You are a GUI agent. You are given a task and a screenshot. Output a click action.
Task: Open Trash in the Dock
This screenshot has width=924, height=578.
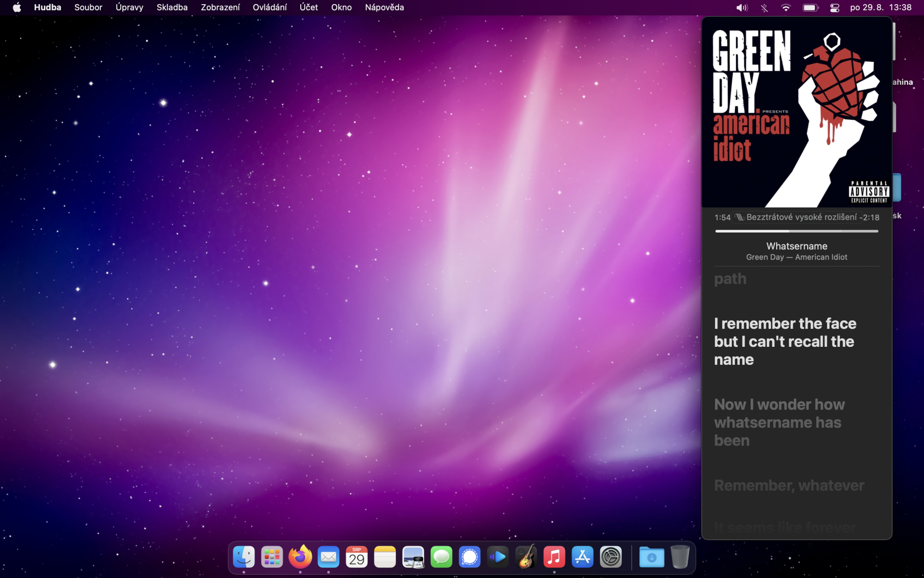coord(680,557)
